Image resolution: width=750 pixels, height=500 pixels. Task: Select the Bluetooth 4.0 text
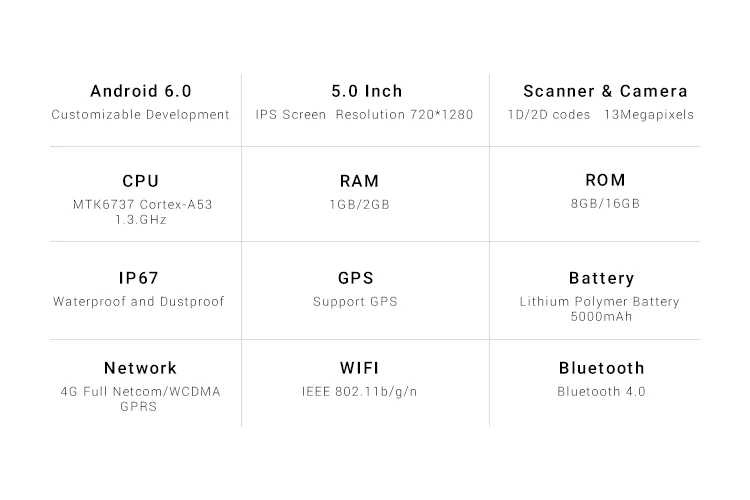tap(601, 392)
